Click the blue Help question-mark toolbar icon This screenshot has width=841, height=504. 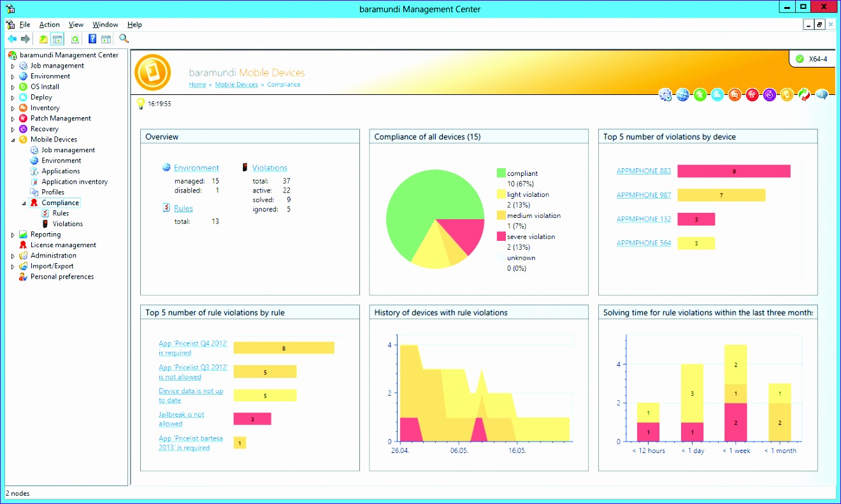pos(92,38)
